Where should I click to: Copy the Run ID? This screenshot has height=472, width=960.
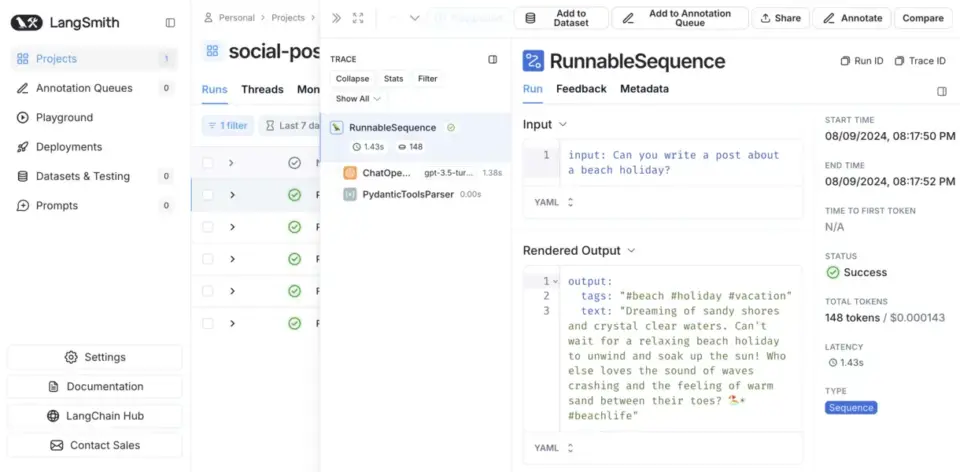click(861, 61)
